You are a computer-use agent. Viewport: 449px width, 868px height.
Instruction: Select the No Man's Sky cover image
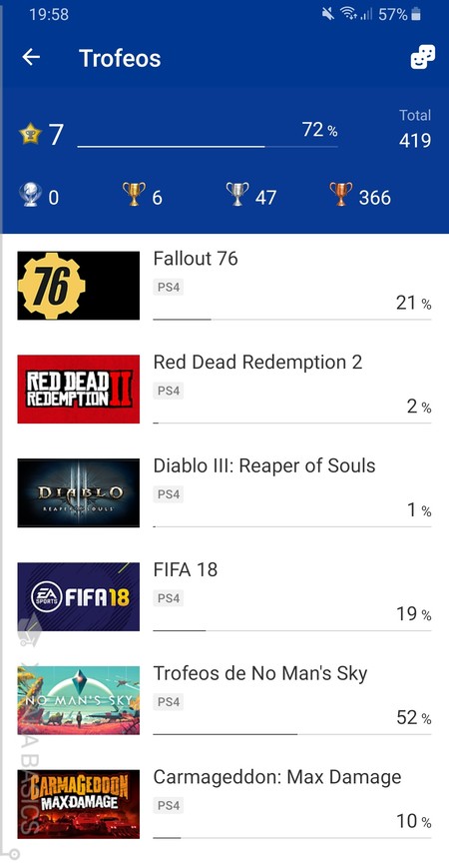(79, 700)
